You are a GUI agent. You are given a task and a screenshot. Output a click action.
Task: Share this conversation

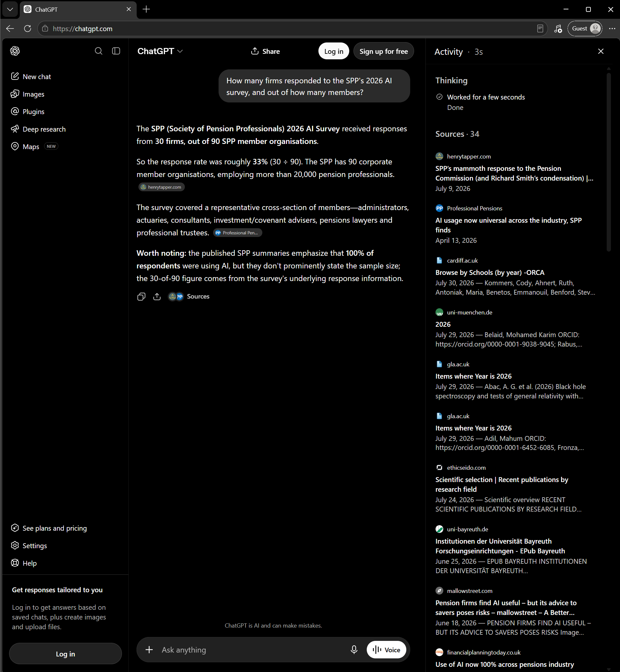coord(265,51)
